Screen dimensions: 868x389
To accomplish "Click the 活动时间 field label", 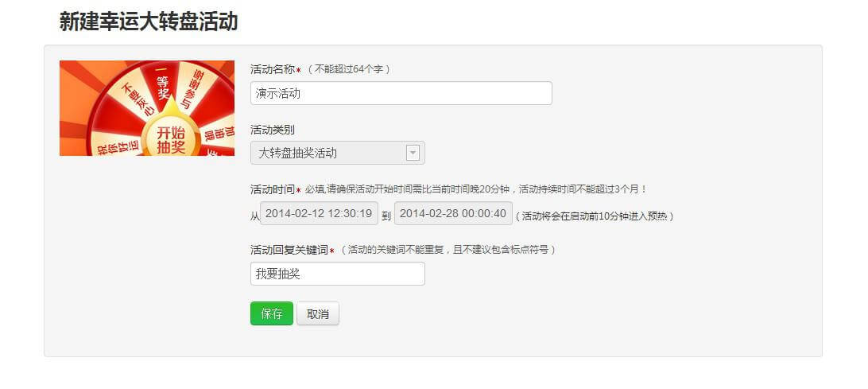I will coord(273,189).
